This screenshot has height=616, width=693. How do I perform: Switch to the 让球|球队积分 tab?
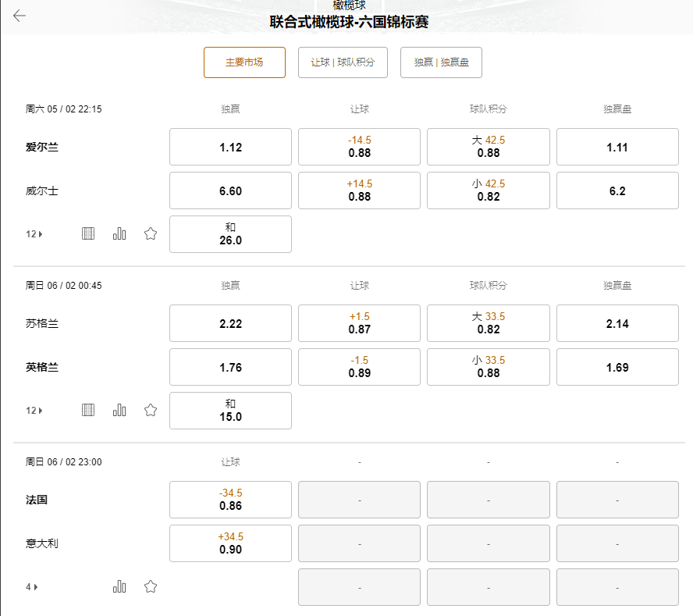[343, 62]
